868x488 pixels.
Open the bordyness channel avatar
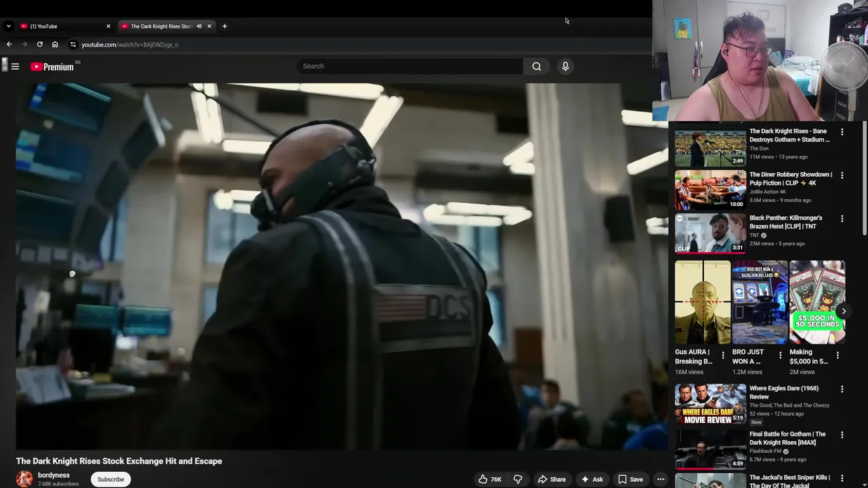[x=24, y=479]
